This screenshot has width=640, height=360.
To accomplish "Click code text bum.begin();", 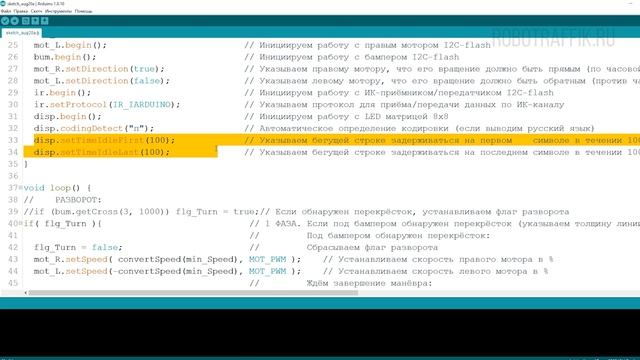I will point(64,57).
